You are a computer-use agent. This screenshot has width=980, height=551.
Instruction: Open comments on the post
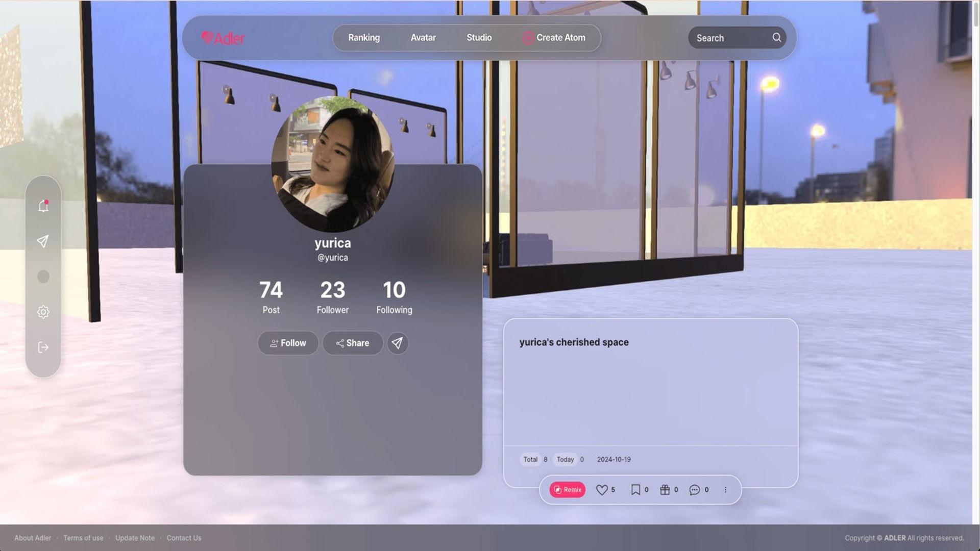click(695, 490)
